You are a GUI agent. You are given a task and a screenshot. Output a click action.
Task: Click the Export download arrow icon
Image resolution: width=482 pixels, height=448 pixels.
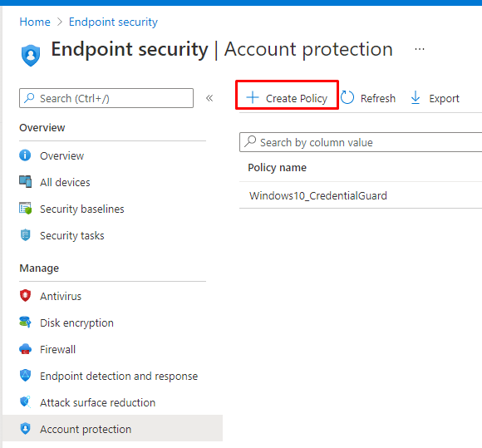(x=416, y=97)
